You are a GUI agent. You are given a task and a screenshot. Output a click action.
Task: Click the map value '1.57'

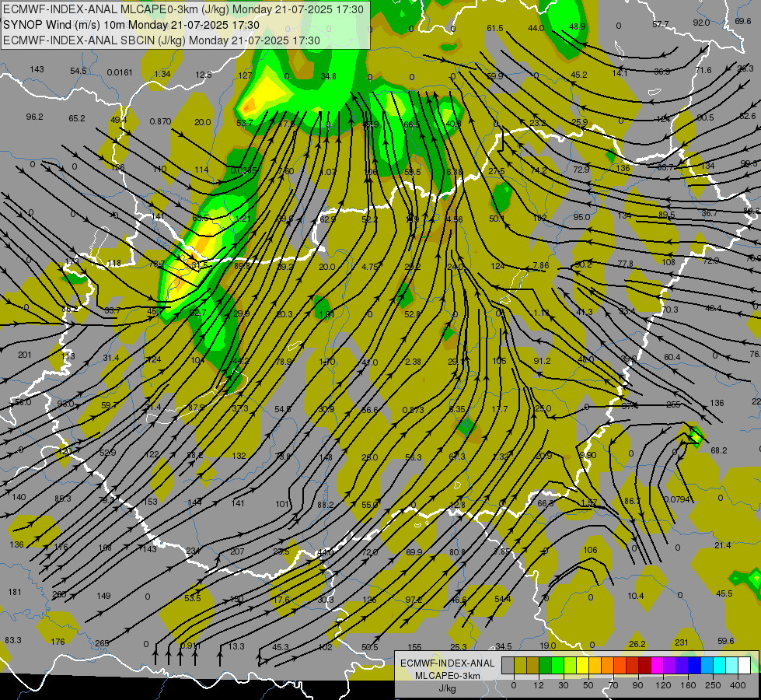click(x=588, y=502)
